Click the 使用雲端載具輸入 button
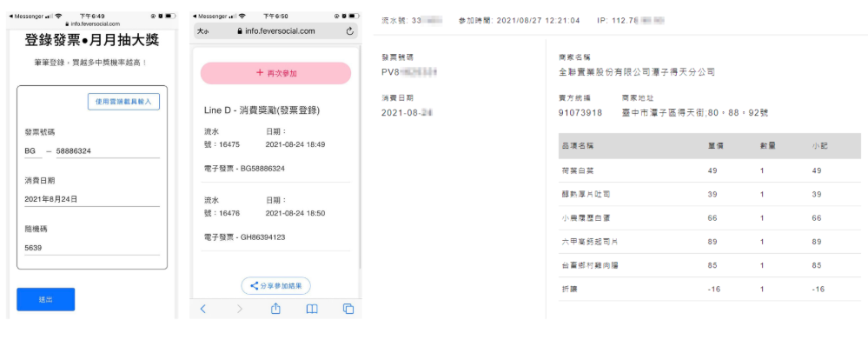 tap(123, 102)
